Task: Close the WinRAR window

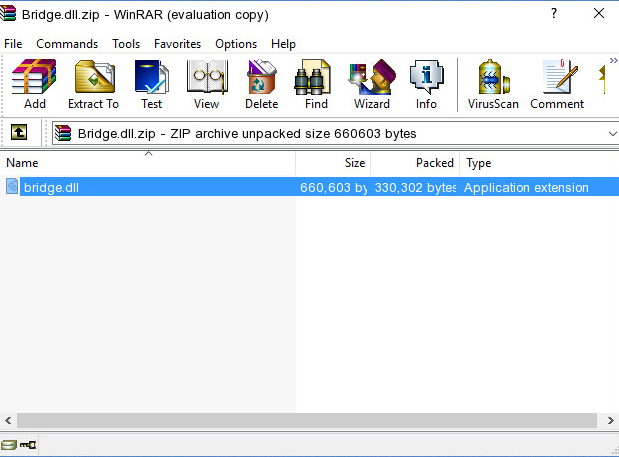Action: [x=599, y=13]
